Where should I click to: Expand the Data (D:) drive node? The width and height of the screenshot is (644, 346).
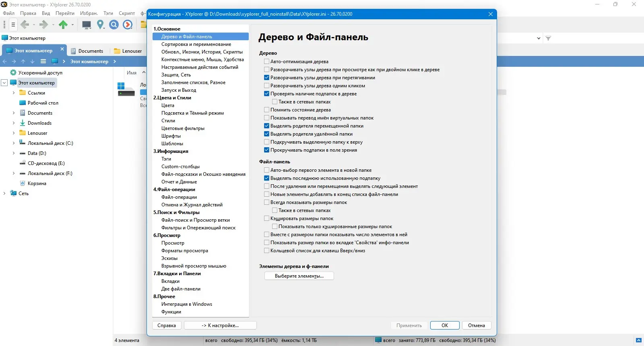coord(14,153)
